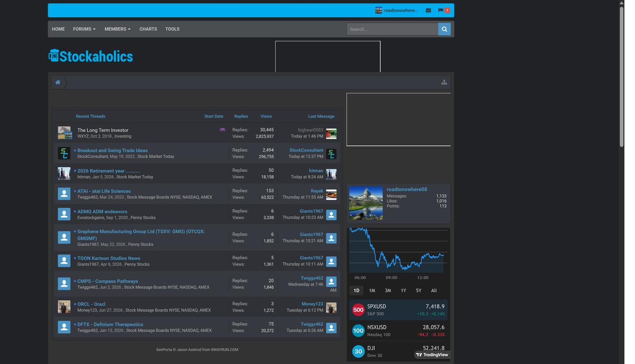Open TOON Kartoon Studios News thread
The height and width of the screenshot is (364, 635).
click(109, 258)
